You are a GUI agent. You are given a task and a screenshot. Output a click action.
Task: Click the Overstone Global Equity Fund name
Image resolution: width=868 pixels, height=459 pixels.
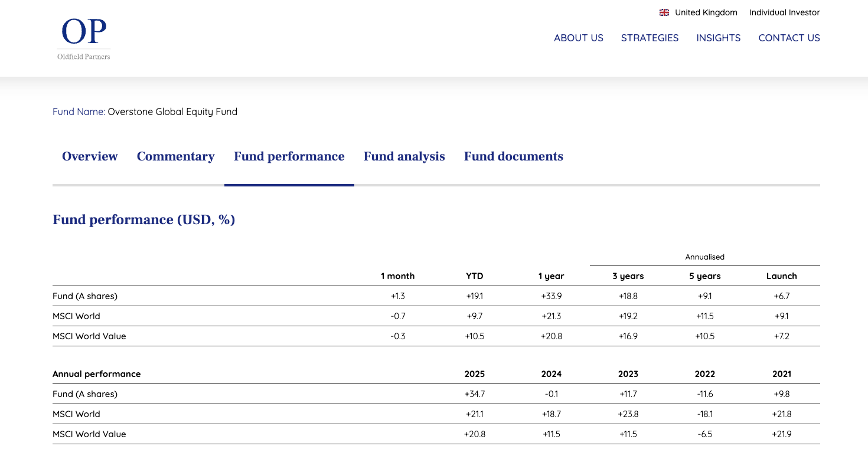(172, 112)
